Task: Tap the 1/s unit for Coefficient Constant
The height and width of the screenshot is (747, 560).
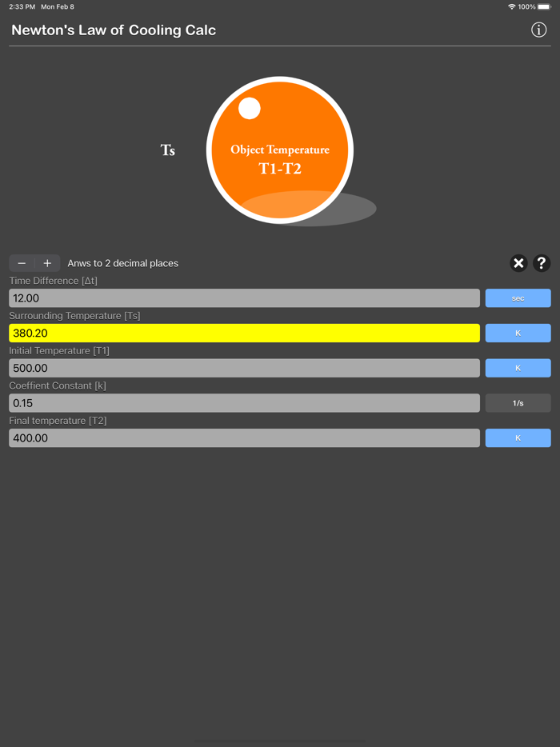Action: [518, 403]
